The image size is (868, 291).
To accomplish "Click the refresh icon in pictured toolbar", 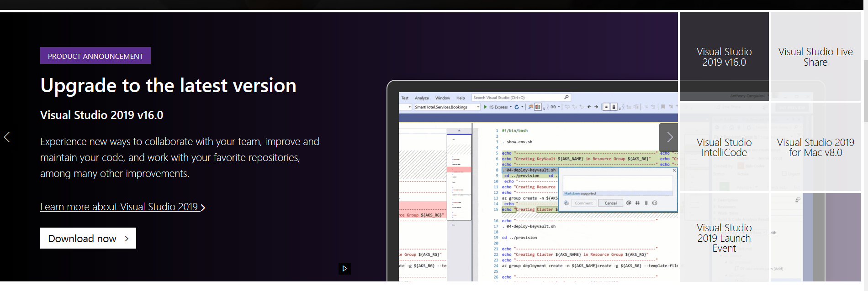I will coord(517,107).
